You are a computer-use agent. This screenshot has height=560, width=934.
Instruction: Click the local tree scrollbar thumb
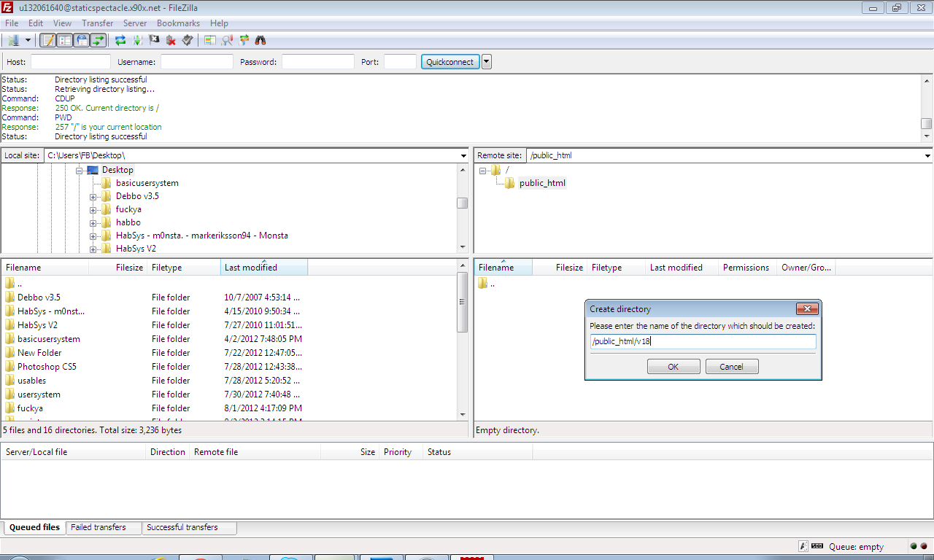pos(463,203)
